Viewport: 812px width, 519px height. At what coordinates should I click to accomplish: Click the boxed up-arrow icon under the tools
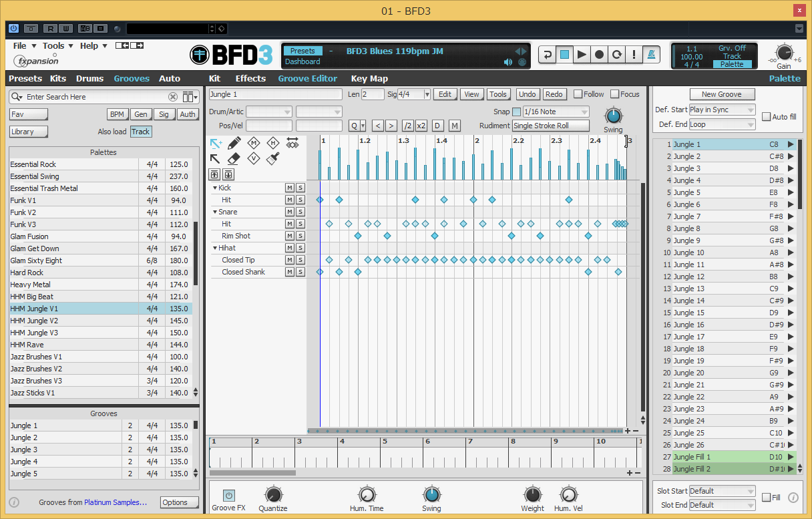click(215, 174)
